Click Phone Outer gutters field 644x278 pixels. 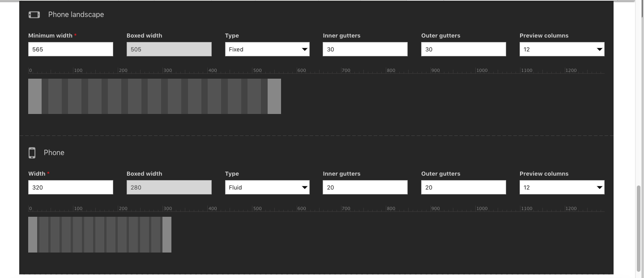[463, 187]
